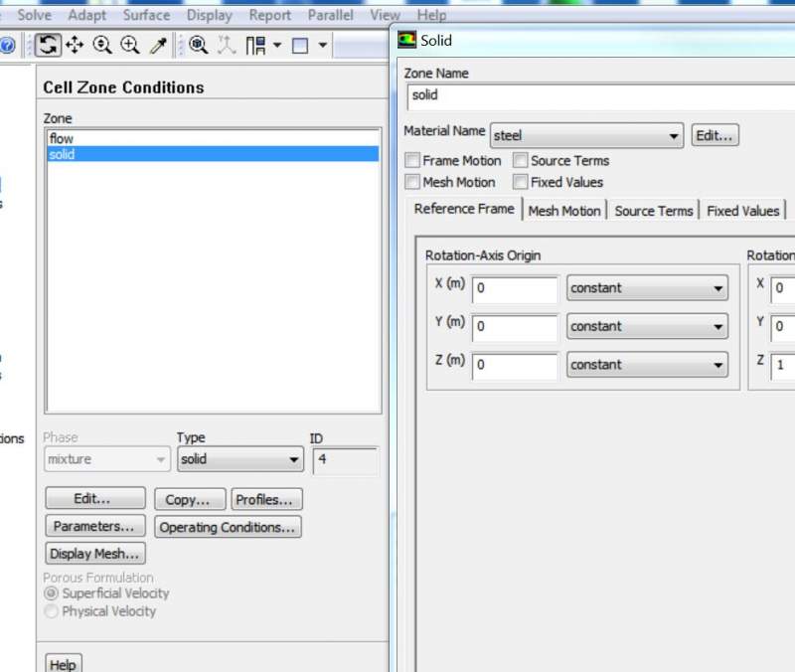Select the Rotate View tool
Viewport: 795px width, 672px height.
(x=48, y=45)
